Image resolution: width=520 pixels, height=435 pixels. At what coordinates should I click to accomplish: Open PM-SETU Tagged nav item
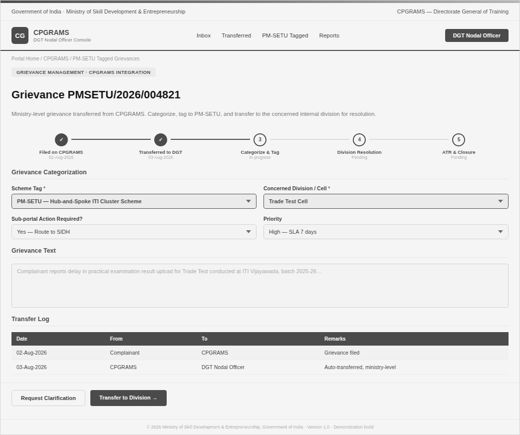(x=285, y=35)
